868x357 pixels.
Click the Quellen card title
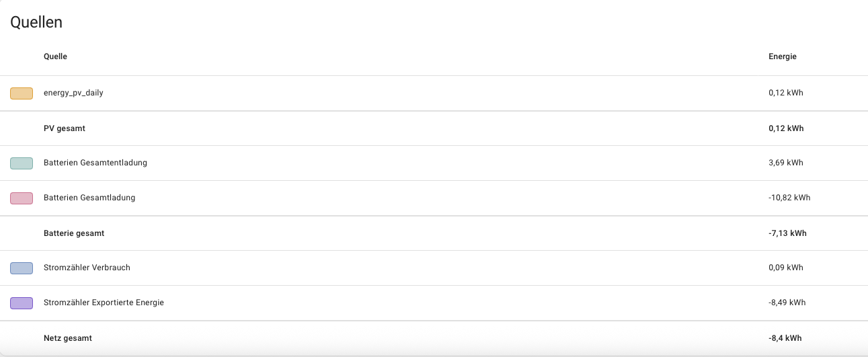coord(36,22)
